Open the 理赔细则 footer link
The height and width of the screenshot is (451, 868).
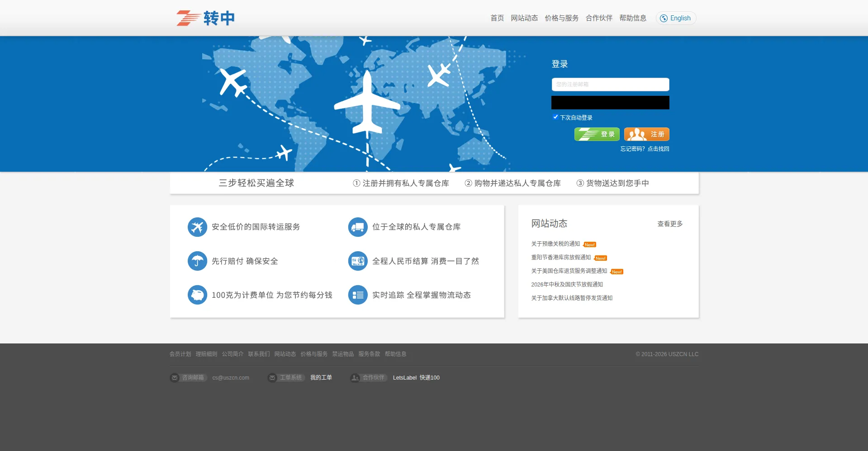point(206,354)
